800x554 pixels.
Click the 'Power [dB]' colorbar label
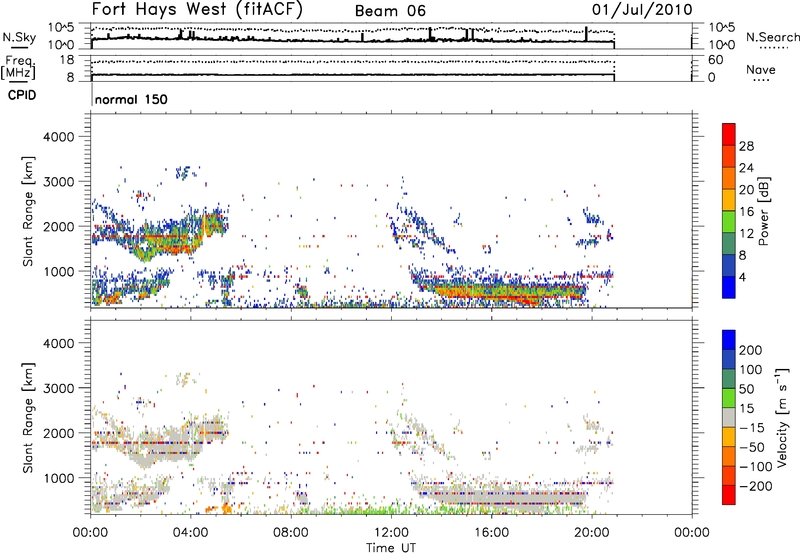[x=764, y=211]
